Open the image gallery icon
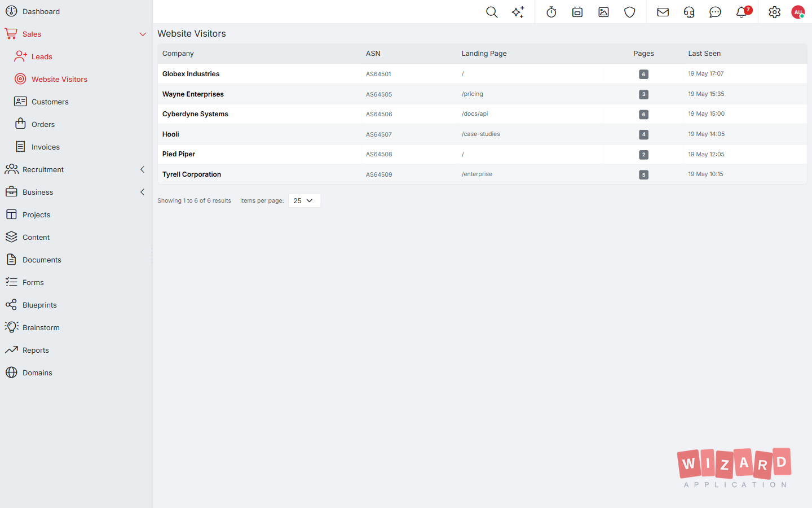 [x=603, y=12]
